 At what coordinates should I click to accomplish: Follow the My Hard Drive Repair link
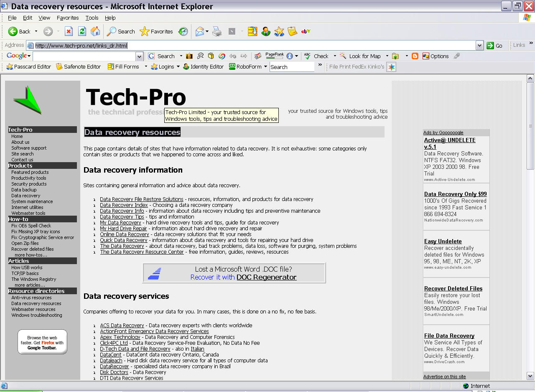click(x=124, y=228)
